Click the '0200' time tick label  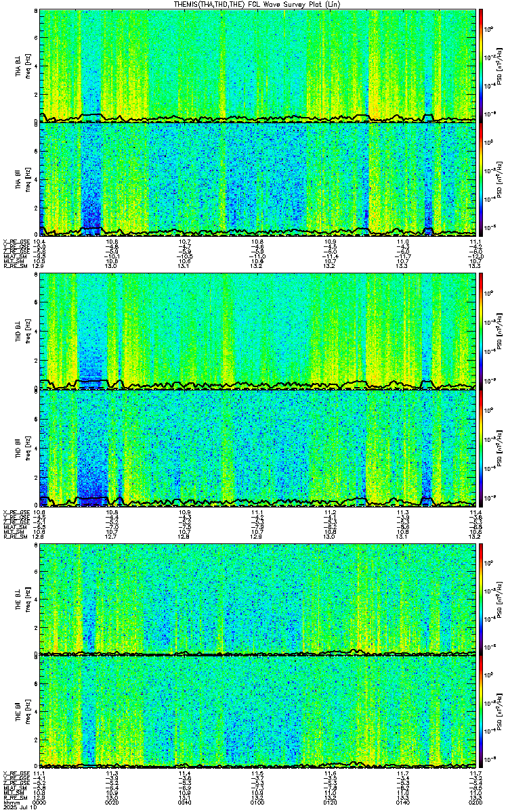[x=474, y=803]
